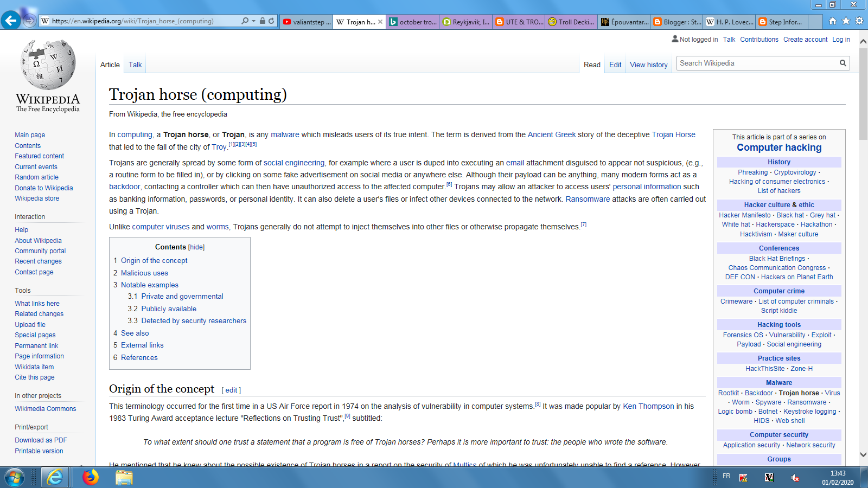Viewport: 868px width, 488px height.
Task: Open the DEF CON link
Action: click(740, 277)
